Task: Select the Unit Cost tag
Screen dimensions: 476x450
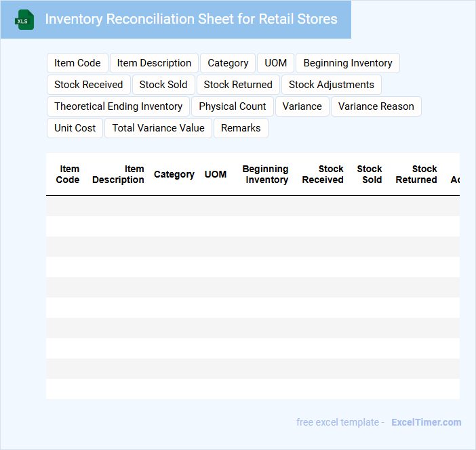Action: click(75, 128)
